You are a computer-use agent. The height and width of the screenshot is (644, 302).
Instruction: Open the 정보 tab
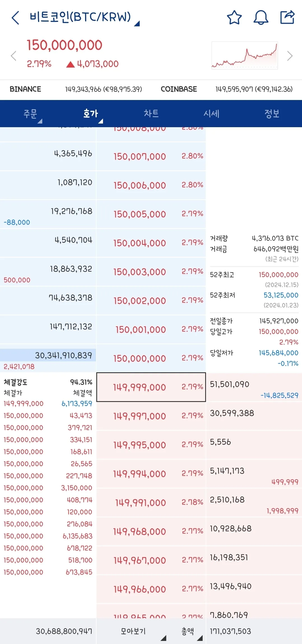point(272,113)
